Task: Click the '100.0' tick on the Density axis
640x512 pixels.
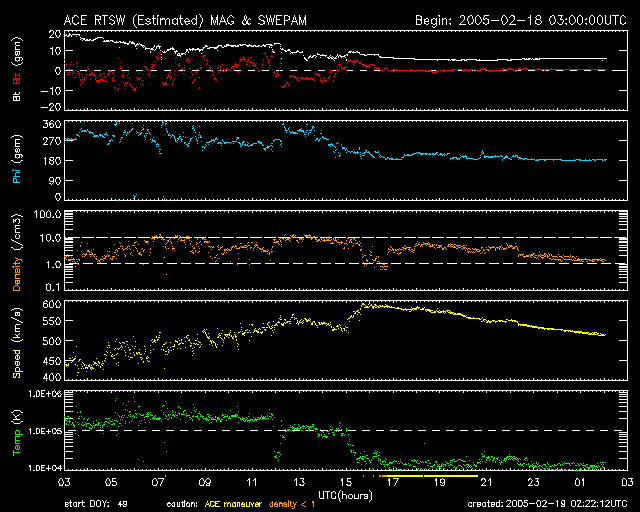Action: pyautogui.click(x=47, y=214)
